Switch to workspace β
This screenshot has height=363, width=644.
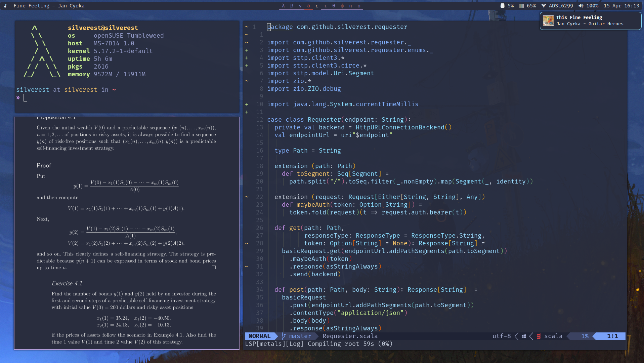(x=292, y=6)
